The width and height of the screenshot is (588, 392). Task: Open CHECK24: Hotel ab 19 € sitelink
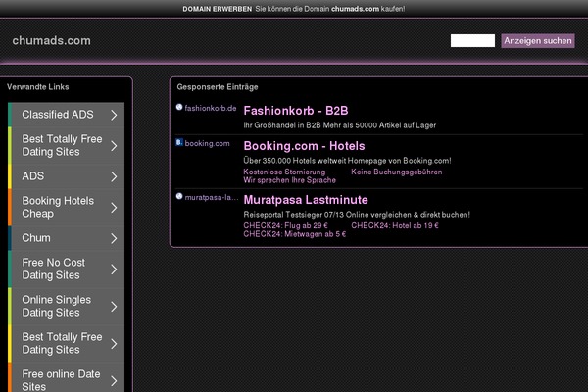[395, 225]
